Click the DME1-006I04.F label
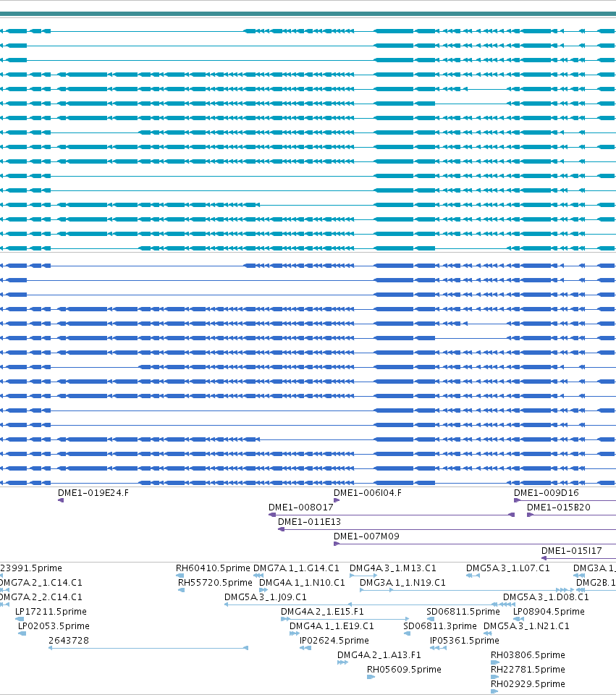This screenshot has height=695, width=616. 368,493
